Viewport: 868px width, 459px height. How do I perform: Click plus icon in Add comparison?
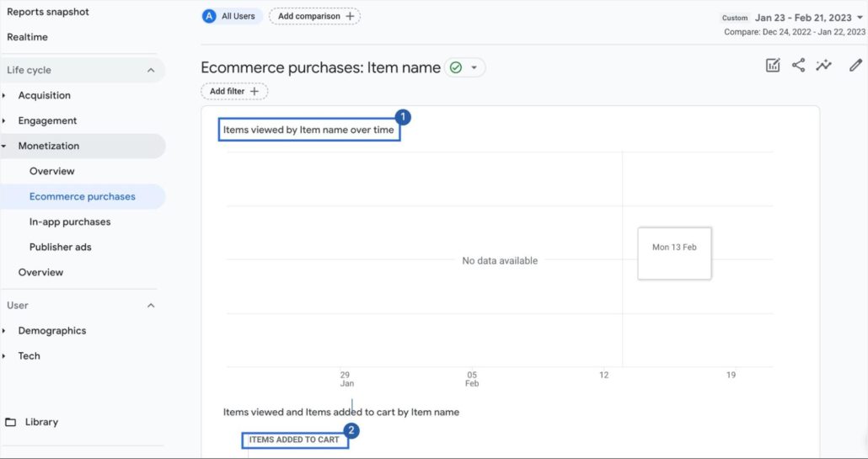[x=350, y=16]
